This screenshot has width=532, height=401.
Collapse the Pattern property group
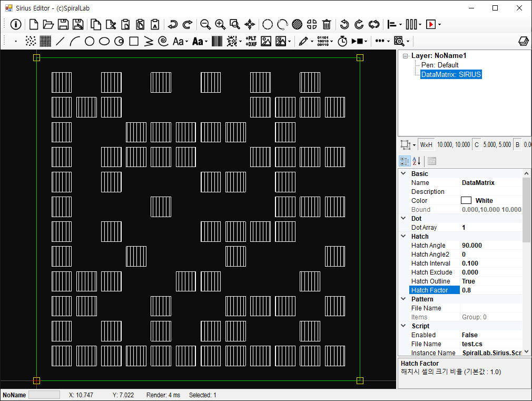pyautogui.click(x=403, y=299)
